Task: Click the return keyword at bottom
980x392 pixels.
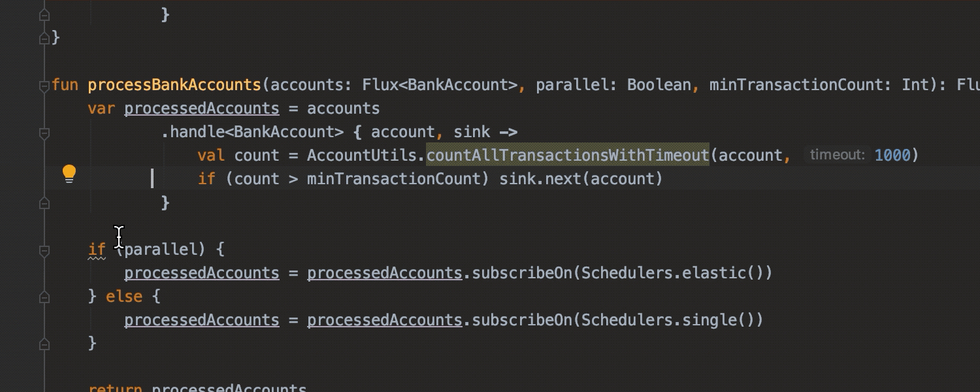Action: (115, 387)
